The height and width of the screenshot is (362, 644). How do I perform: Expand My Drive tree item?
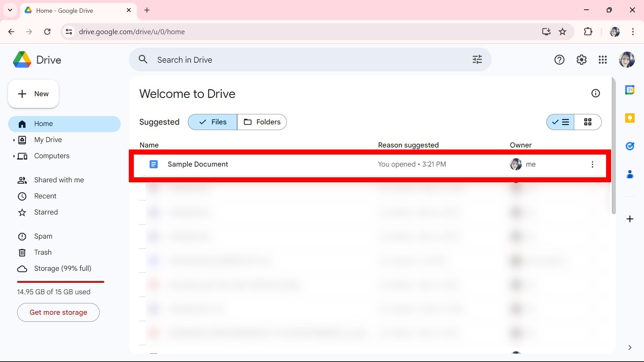[x=13, y=140]
